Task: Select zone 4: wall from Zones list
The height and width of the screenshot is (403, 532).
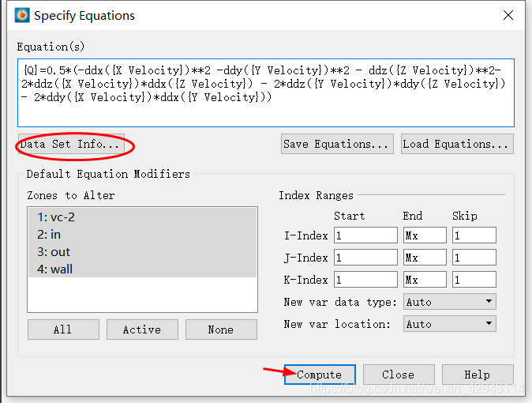Action: [143, 269]
